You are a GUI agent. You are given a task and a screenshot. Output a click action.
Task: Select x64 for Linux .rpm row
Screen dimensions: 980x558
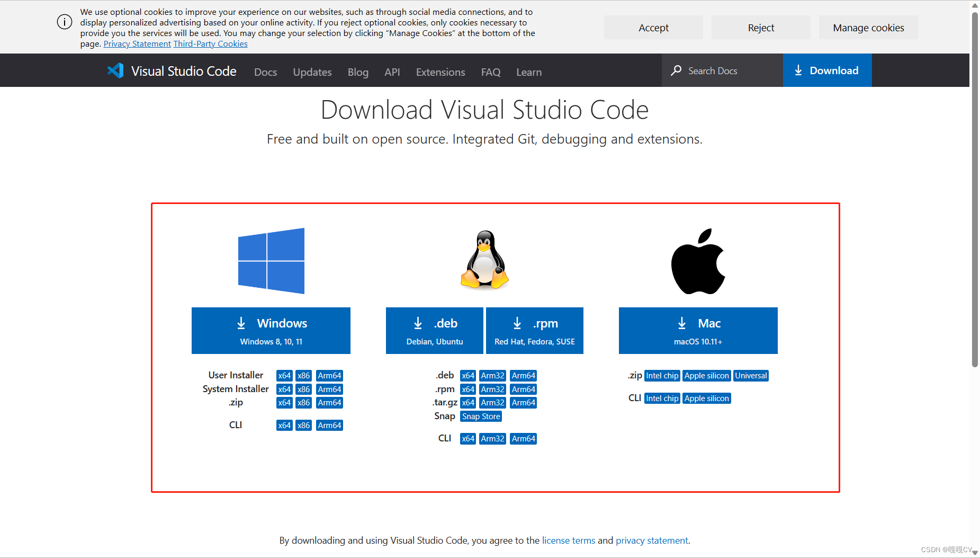tap(468, 389)
